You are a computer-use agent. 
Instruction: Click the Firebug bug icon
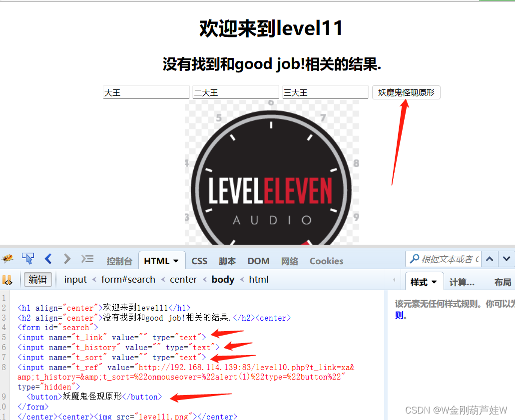pyautogui.click(x=8, y=259)
